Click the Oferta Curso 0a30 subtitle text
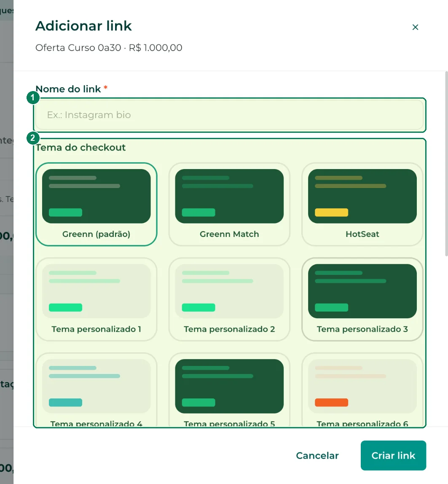The height and width of the screenshot is (484, 448). (109, 48)
